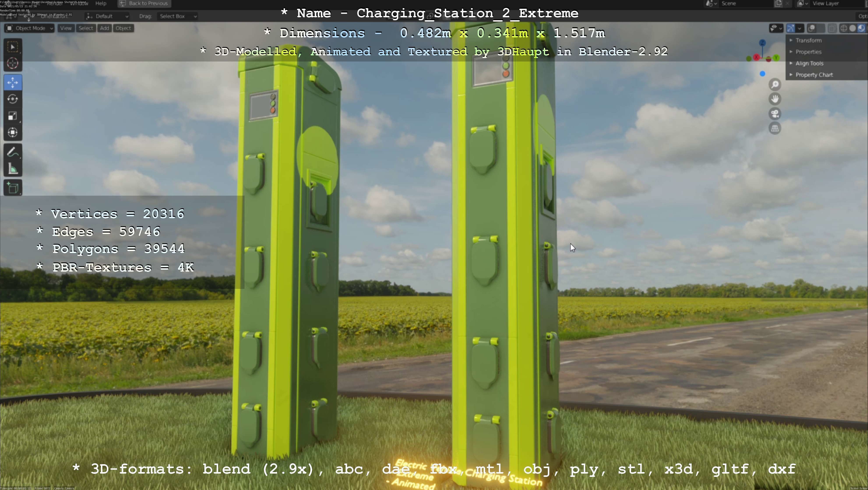The height and width of the screenshot is (490, 868).
Task: Switch to Wireframe shading
Action: pyautogui.click(x=844, y=28)
